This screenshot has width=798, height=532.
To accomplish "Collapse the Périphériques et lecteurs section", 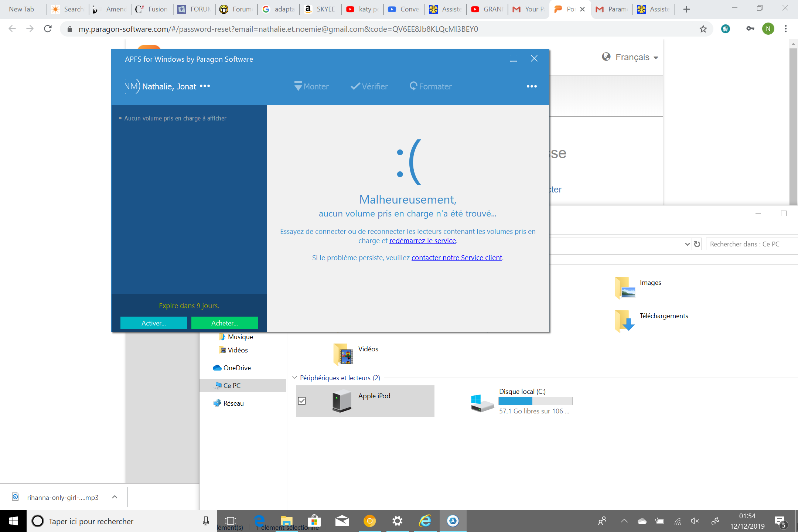I will click(294, 378).
